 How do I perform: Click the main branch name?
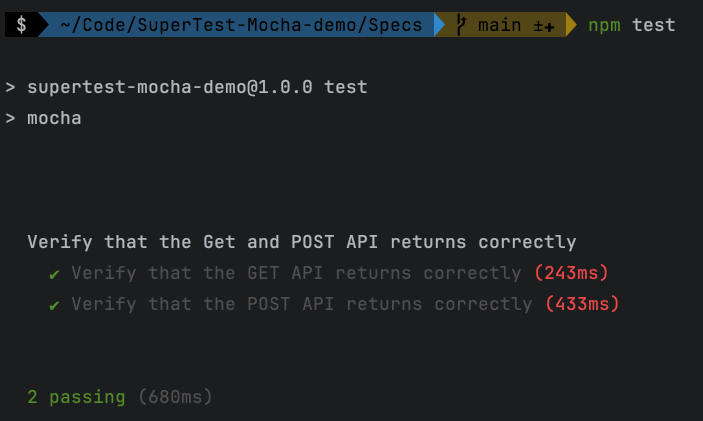(499, 25)
